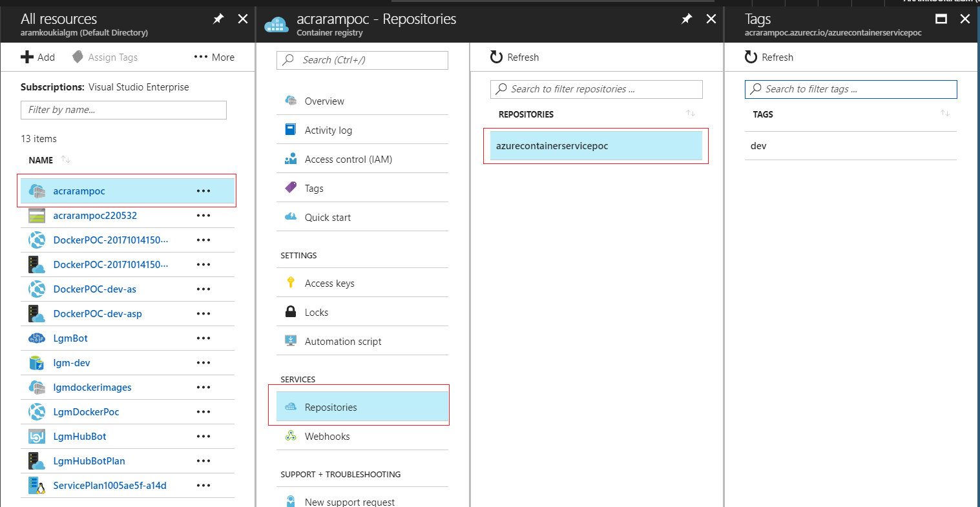
Task: Select the azurecontainerservicepoc repository
Action: click(x=596, y=146)
